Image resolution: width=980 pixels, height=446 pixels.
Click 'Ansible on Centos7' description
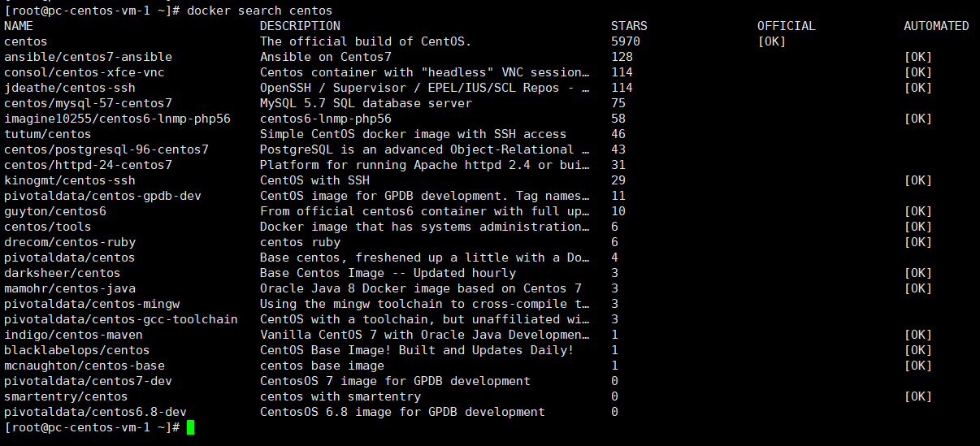click(326, 57)
